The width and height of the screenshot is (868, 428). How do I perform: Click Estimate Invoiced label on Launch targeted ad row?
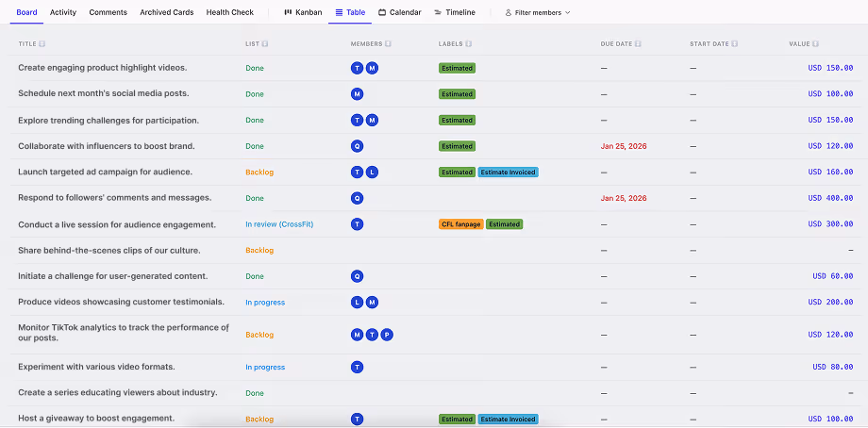coord(509,172)
